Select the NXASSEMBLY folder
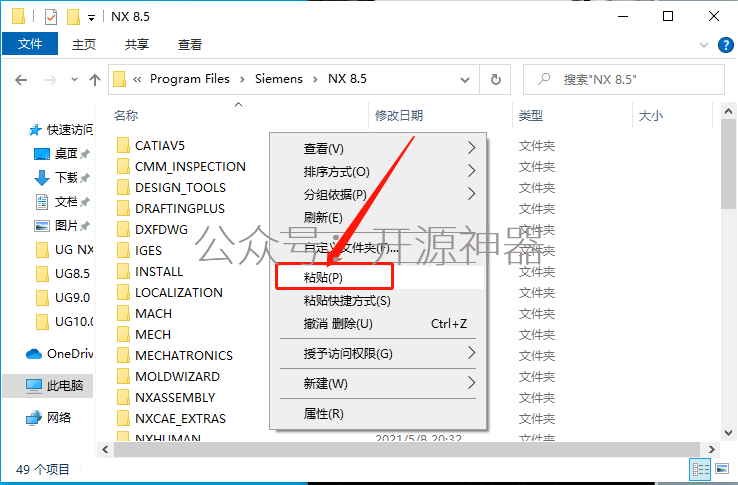This screenshot has width=738, height=485. click(175, 397)
